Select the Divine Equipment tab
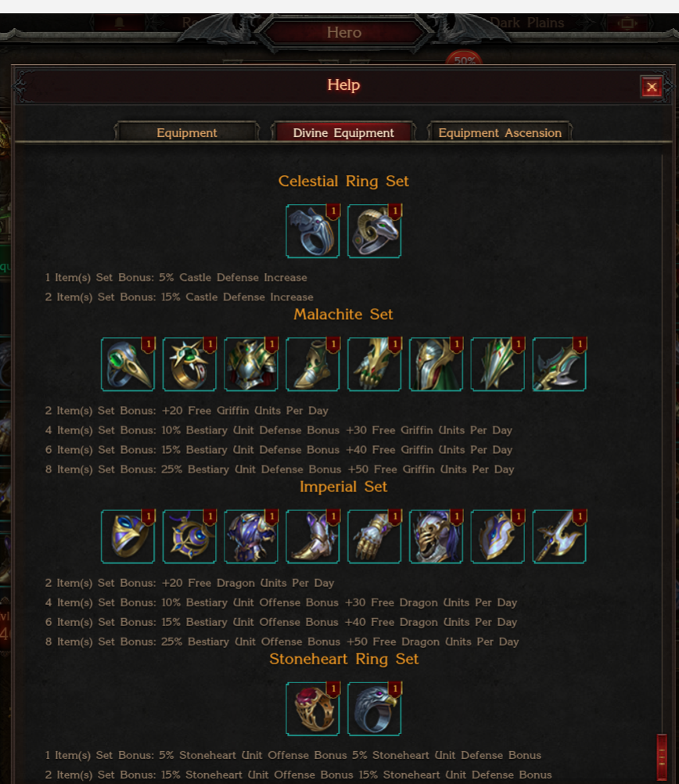The width and height of the screenshot is (679, 784). point(343,132)
